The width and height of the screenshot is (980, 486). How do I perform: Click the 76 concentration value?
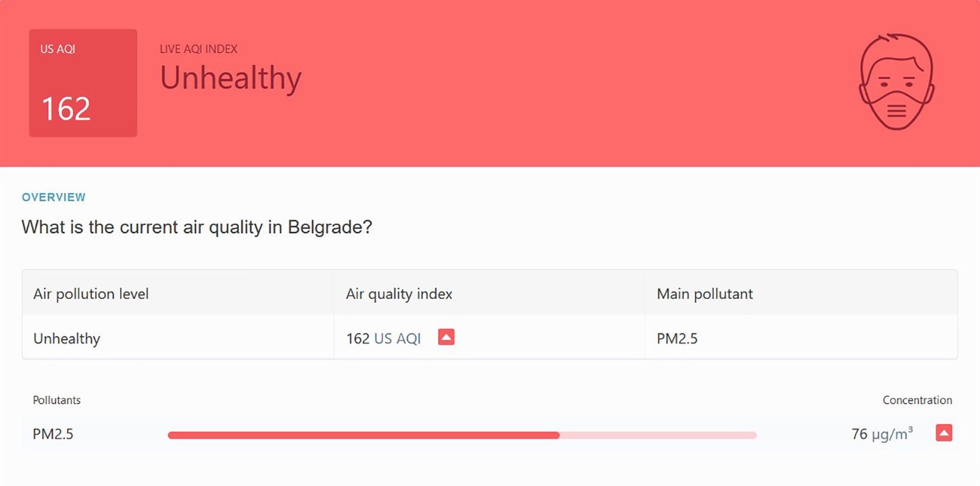(x=859, y=434)
